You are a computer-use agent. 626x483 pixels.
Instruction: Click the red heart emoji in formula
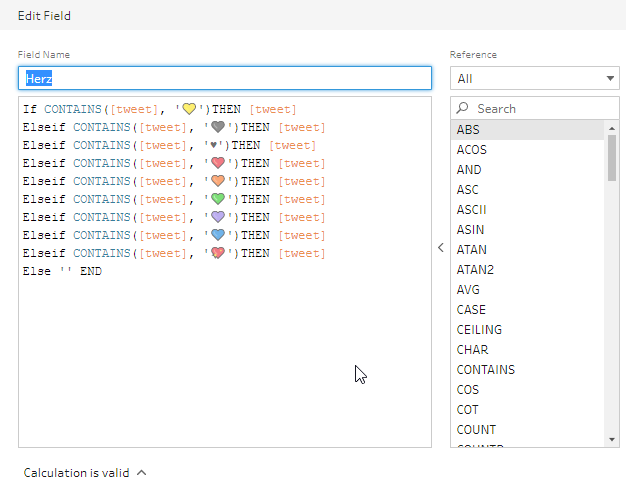[218, 163]
